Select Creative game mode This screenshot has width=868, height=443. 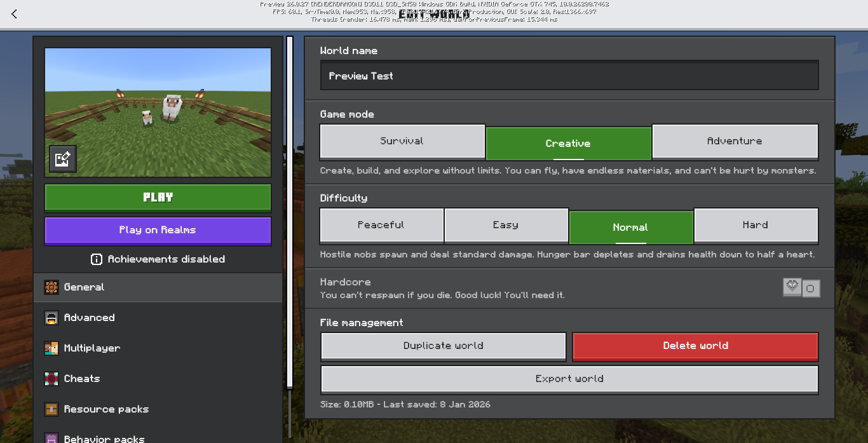pos(568,143)
